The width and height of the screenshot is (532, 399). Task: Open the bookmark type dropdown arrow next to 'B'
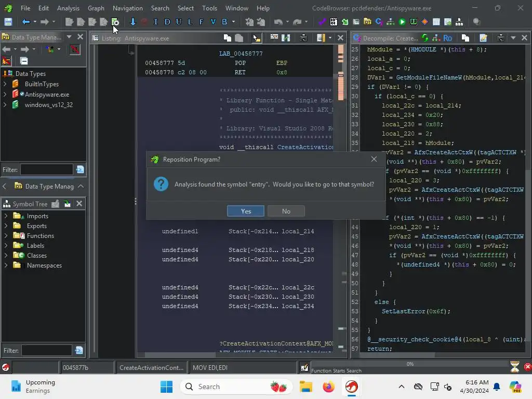(x=233, y=22)
